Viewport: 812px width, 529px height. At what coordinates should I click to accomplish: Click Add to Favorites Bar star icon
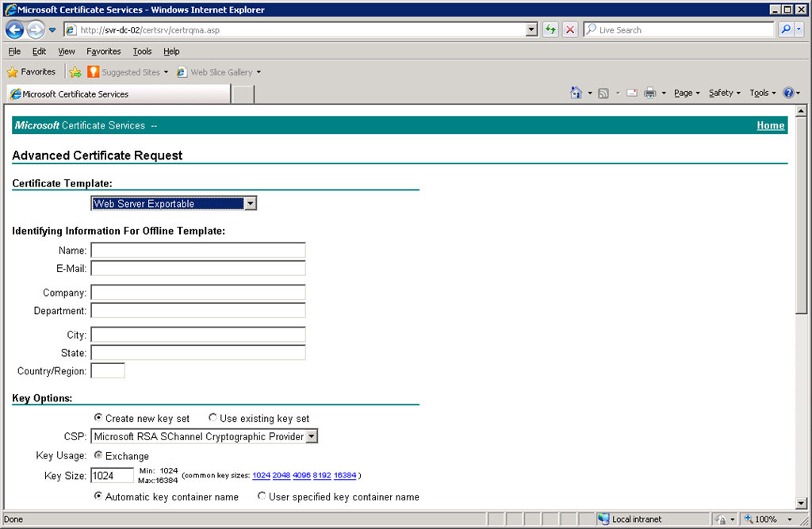[x=75, y=72]
